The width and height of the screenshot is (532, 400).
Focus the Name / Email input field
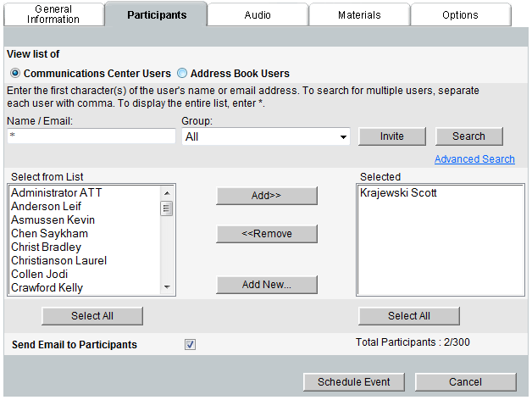pyautogui.click(x=91, y=136)
